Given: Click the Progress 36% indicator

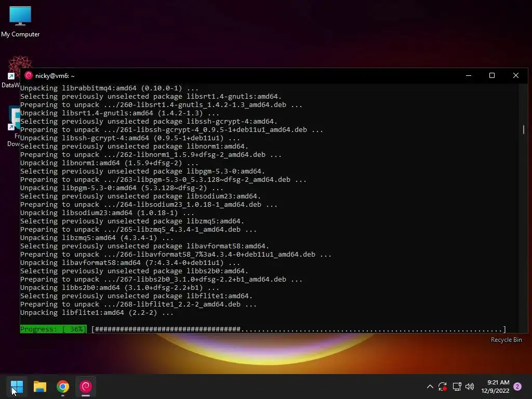Looking at the screenshot, I should tap(54, 329).
